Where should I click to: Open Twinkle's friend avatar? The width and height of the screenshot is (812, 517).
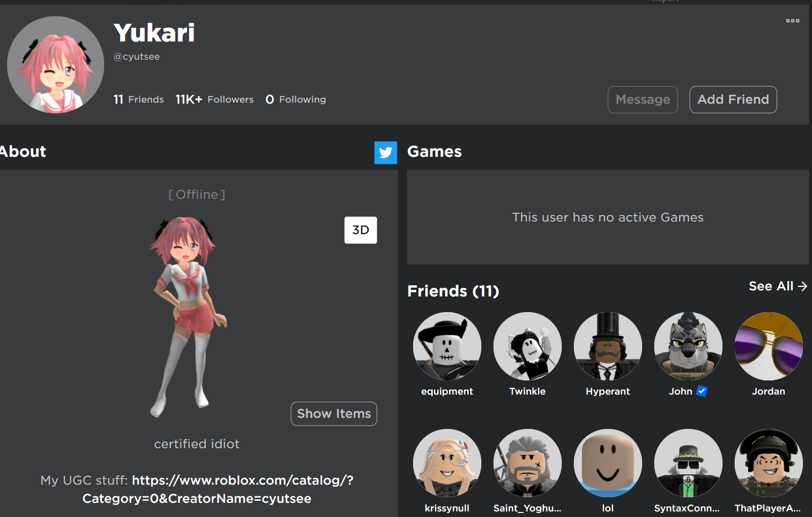point(527,347)
